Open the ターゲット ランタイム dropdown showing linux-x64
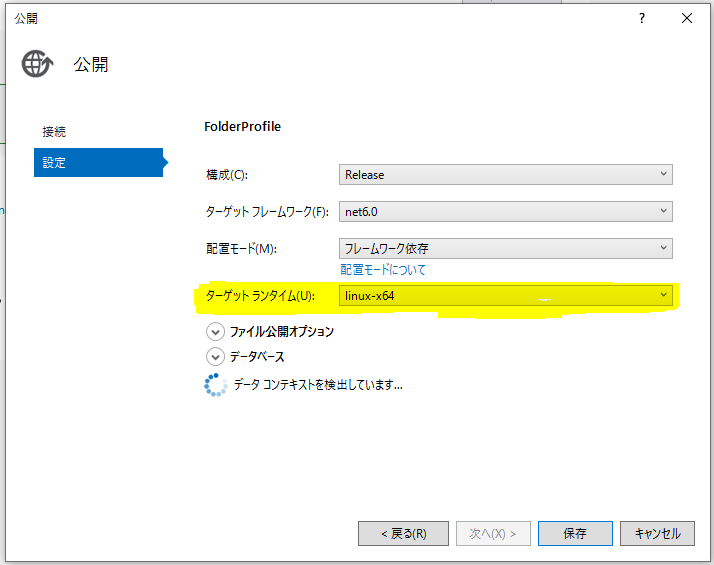Image resolution: width=714 pixels, height=565 pixels. point(505,296)
